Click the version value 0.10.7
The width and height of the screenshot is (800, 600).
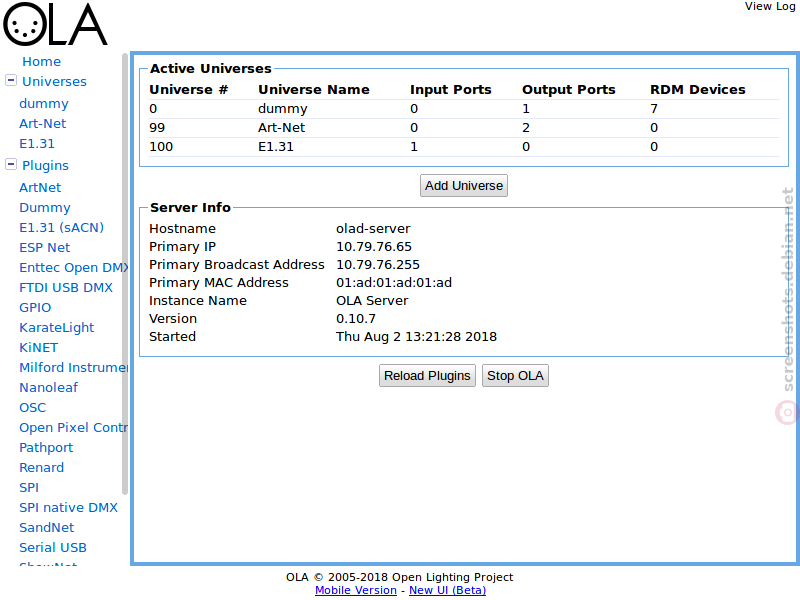356,319
